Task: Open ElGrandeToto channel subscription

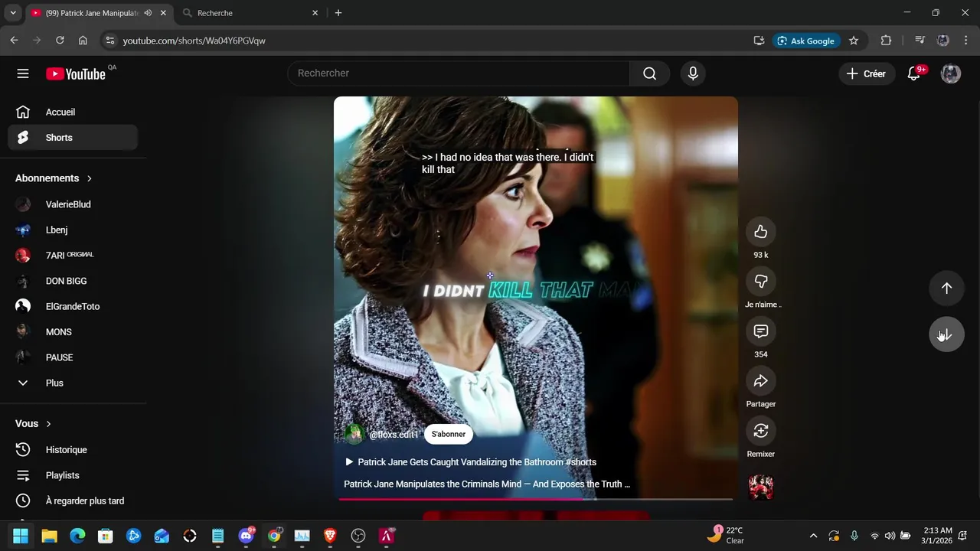Action: pyautogui.click(x=73, y=306)
